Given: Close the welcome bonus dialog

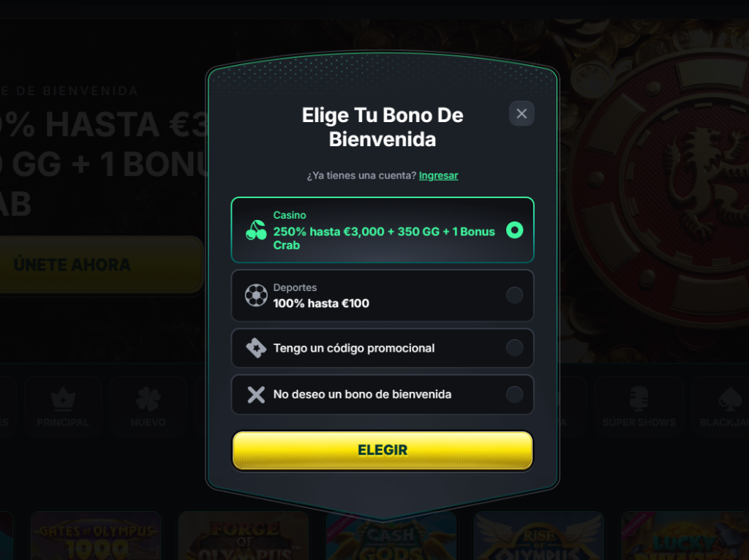Looking at the screenshot, I should (x=522, y=113).
